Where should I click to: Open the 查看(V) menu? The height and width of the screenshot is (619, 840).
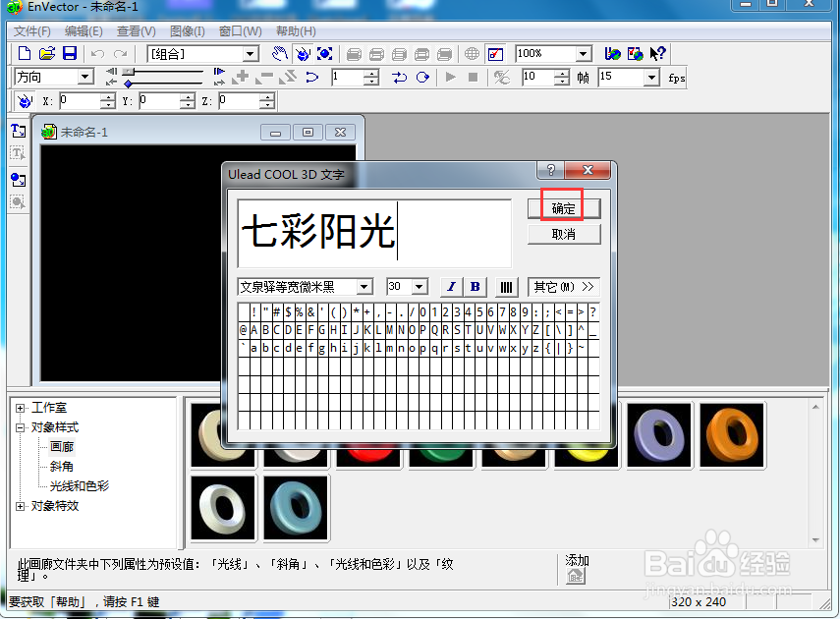137,31
